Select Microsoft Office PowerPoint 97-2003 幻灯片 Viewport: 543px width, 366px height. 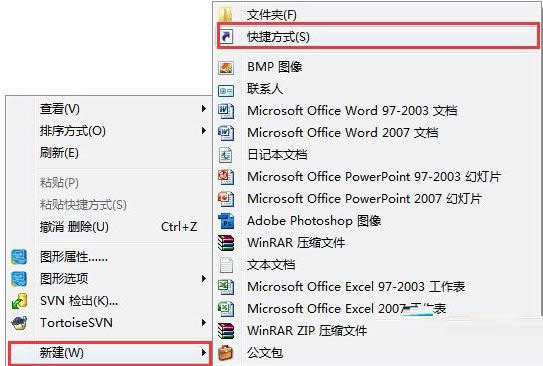[374, 177]
